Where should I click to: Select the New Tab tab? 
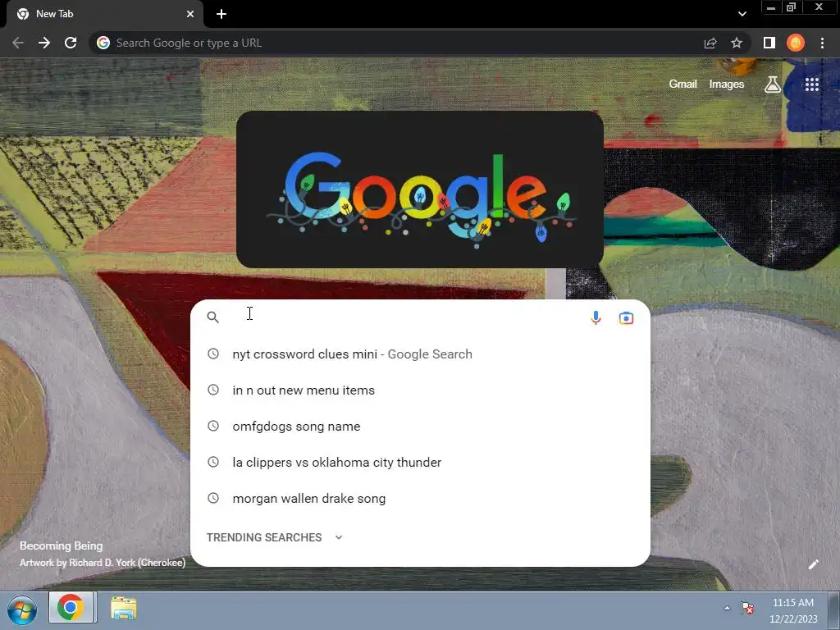click(105, 14)
